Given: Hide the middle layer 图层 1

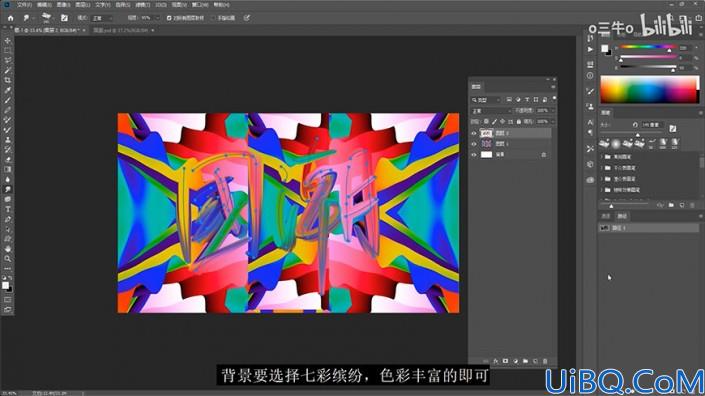Looking at the screenshot, I should (473, 144).
